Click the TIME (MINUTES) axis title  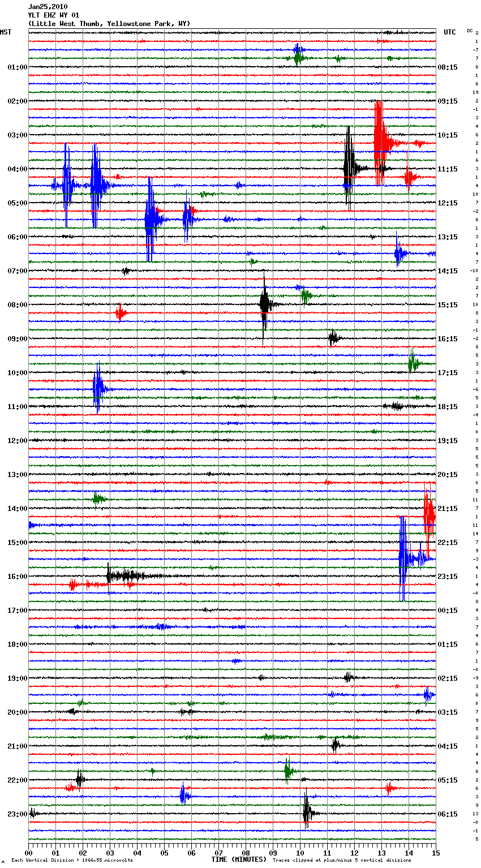[x=239, y=860]
